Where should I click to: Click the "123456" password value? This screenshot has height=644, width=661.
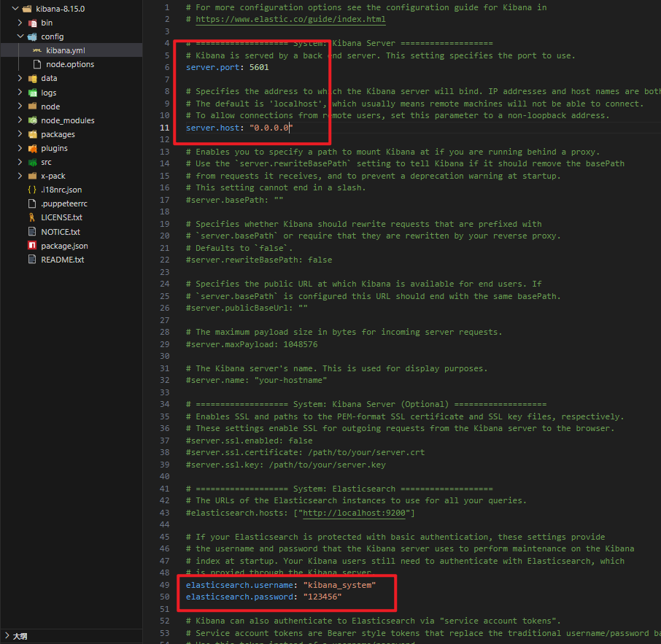point(322,597)
